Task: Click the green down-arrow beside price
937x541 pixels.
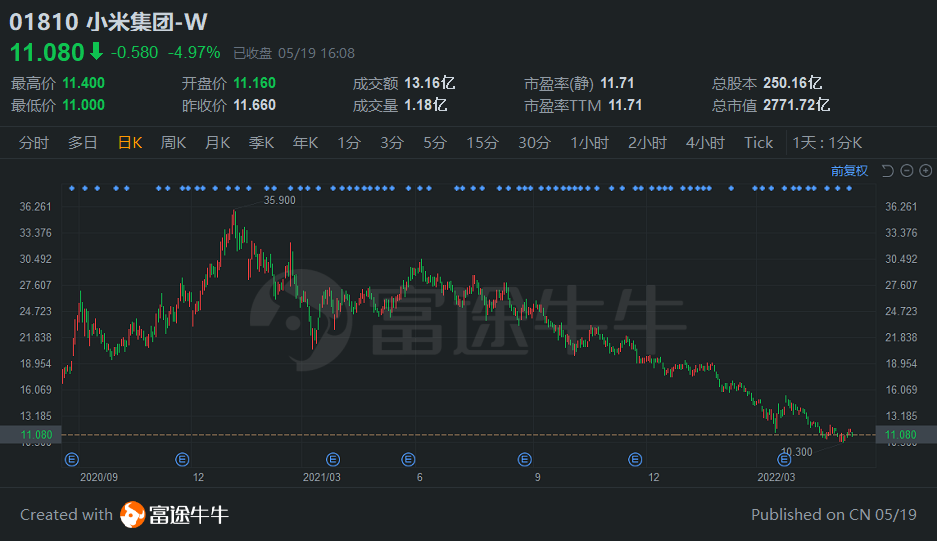Action: [96, 51]
